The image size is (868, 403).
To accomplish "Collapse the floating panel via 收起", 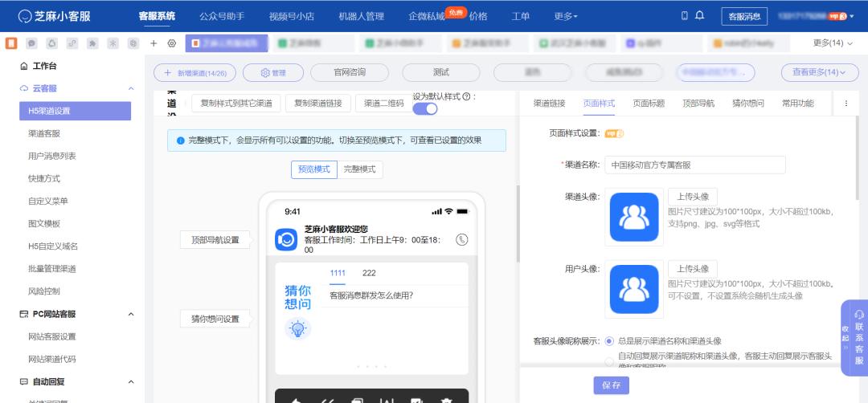I will (x=845, y=338).
